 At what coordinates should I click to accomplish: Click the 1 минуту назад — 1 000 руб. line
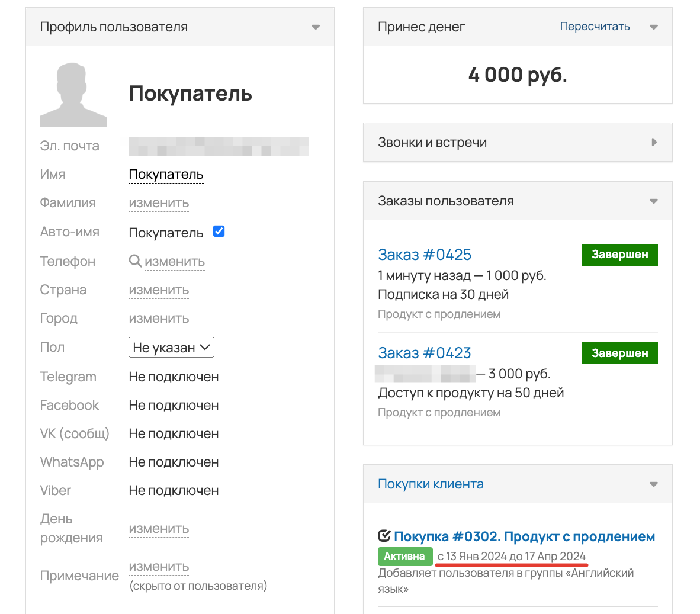click(x=462, y=275)
